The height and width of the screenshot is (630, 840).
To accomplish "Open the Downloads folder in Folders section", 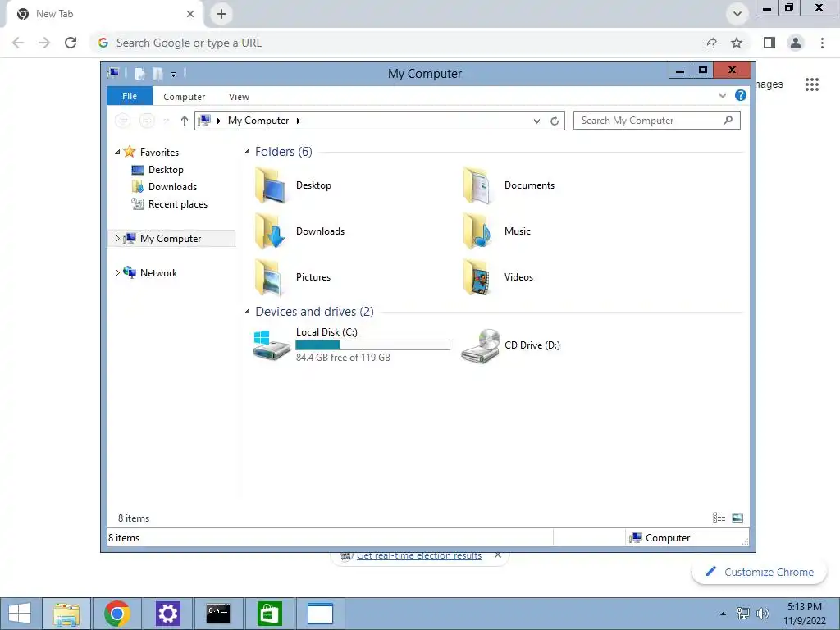I will coord(271,231).
